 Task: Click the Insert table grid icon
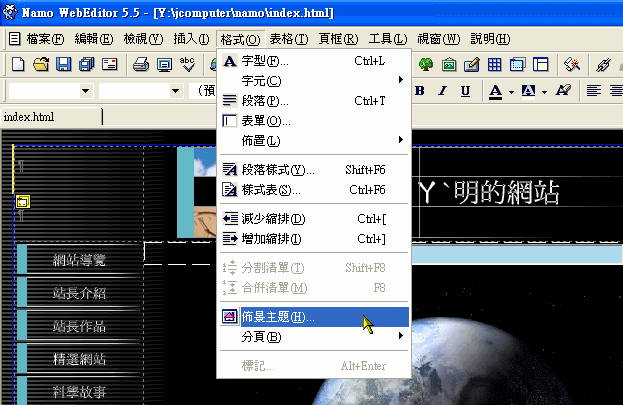coord(494,64)
